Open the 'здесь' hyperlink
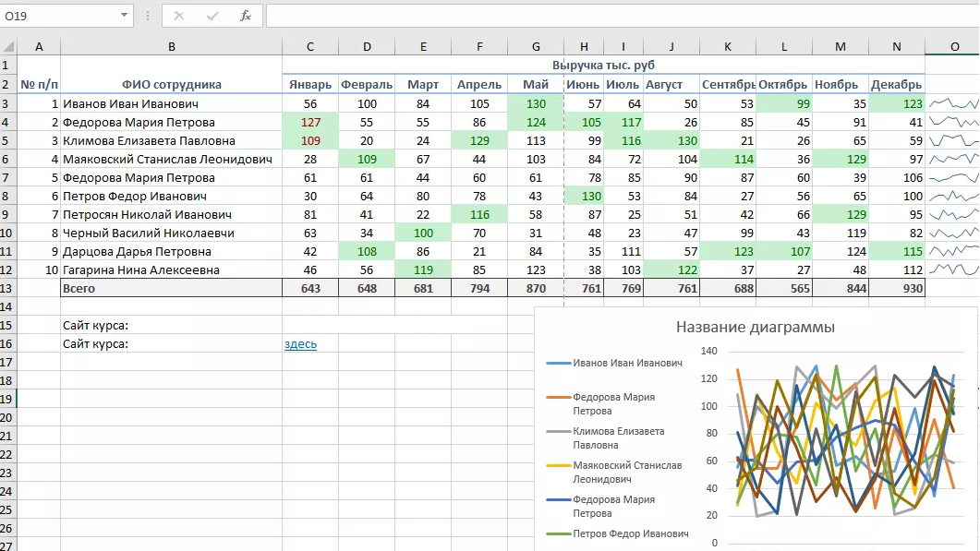This screenshot has width=980, height=551. (x=300, y=343)
